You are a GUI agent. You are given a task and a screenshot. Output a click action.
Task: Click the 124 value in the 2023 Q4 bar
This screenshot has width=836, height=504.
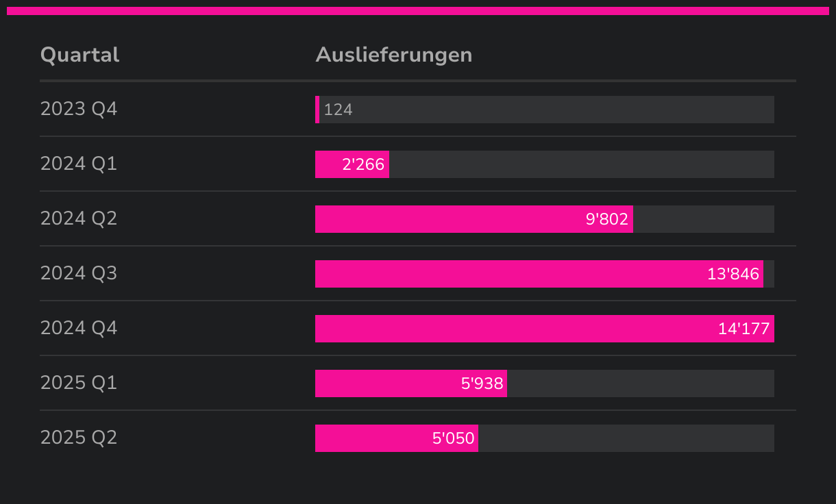[x=338, y=110]
